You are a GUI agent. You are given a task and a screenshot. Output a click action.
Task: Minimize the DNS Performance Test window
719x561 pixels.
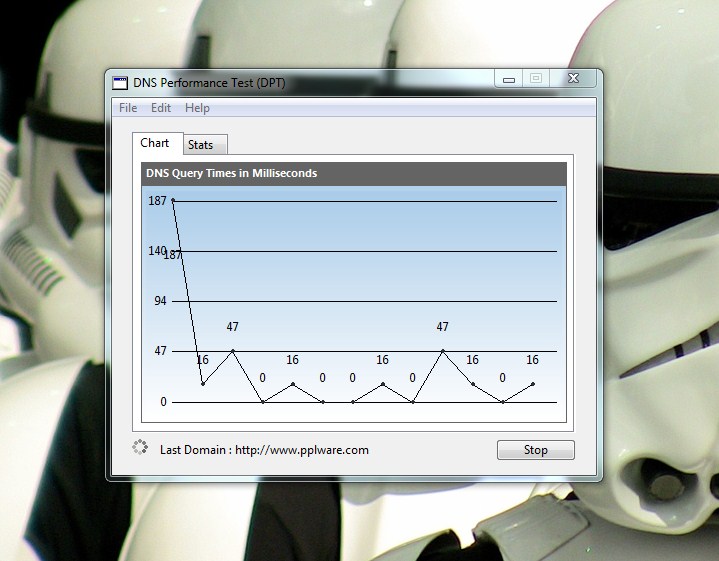tap(509, 79)
